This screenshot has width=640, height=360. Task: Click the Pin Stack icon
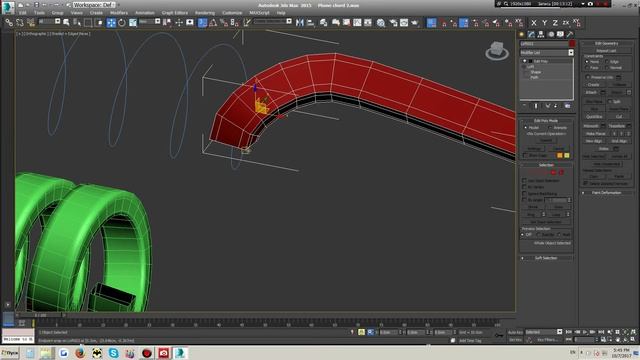click(524, 106)
